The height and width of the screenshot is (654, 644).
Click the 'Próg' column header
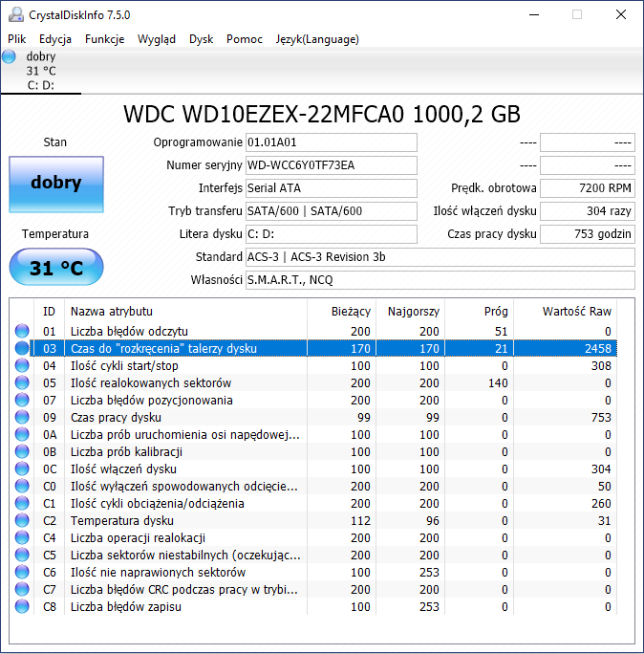(x=480, y=311)
